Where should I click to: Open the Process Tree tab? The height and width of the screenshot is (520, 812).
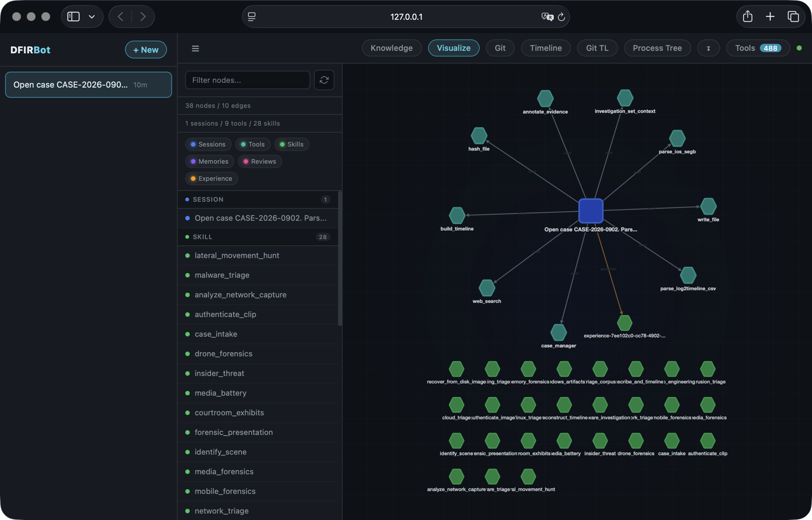coord(657,48)
